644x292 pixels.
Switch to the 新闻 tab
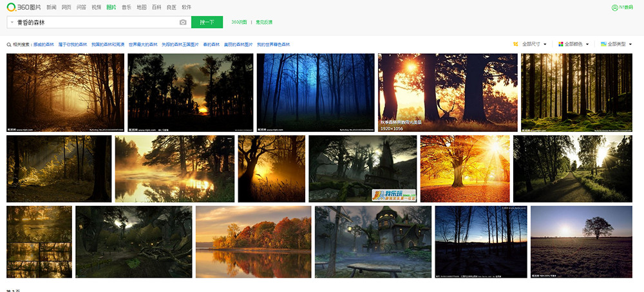pyautogui.click(x=52, y=7)
